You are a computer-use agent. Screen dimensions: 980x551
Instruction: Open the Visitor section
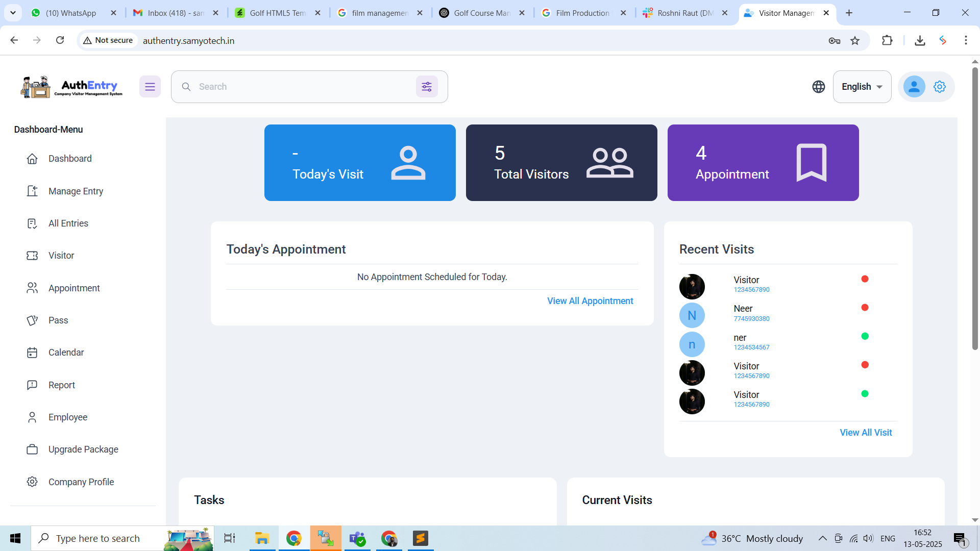[x=61, y=255]
